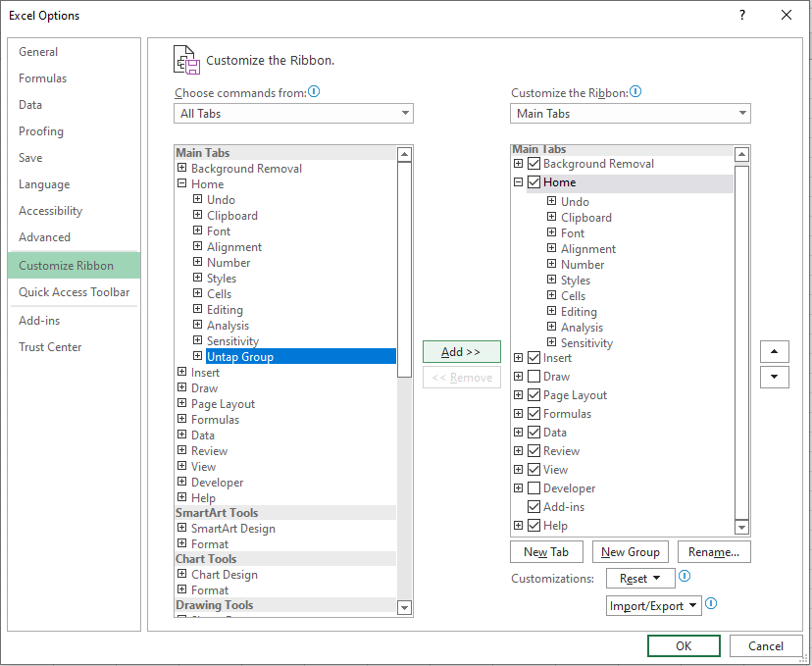Move selected item down with arrow button
The image size is (812, 666).
click(774, 377)
